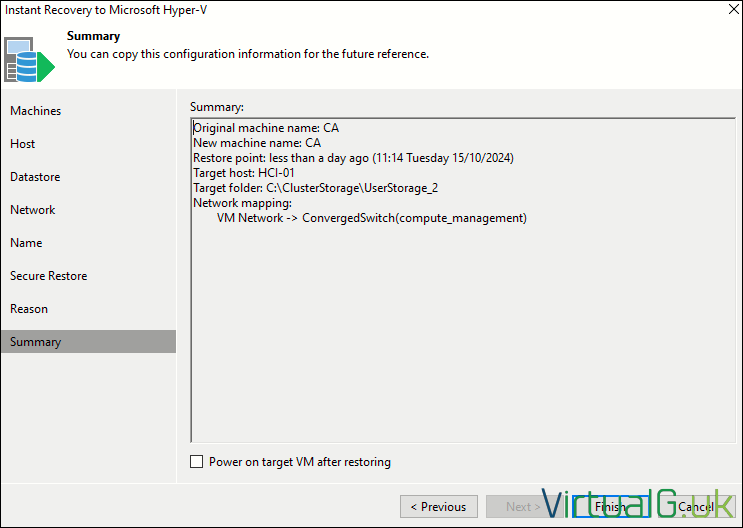Image resolution: width=743 pixels, height=528 pixels.
Task: Close the Instant Recovery dialog window
Action: point(733,9)
